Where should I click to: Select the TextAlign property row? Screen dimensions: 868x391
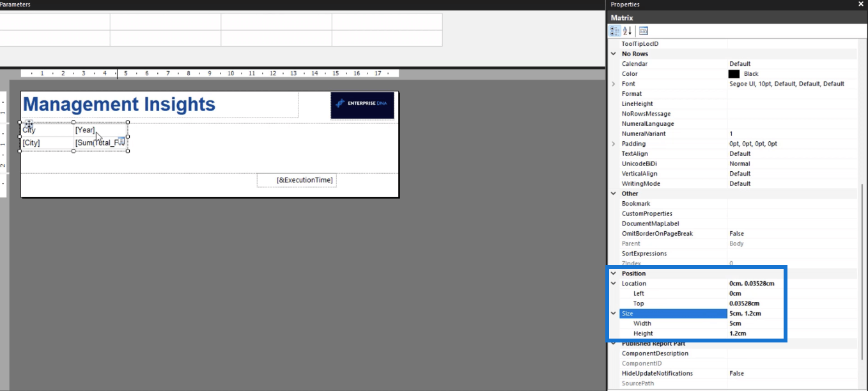coord(732,154)
